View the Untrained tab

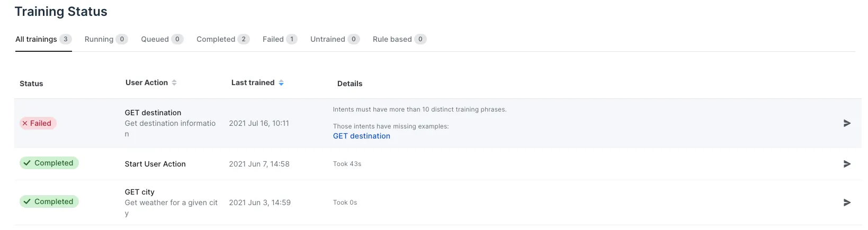point(335,39)
